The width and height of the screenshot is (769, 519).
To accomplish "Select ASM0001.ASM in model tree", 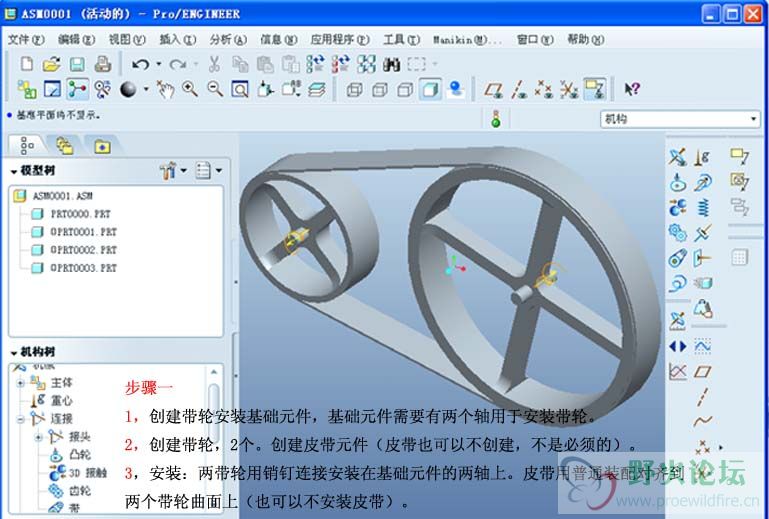I will [62, 196].
